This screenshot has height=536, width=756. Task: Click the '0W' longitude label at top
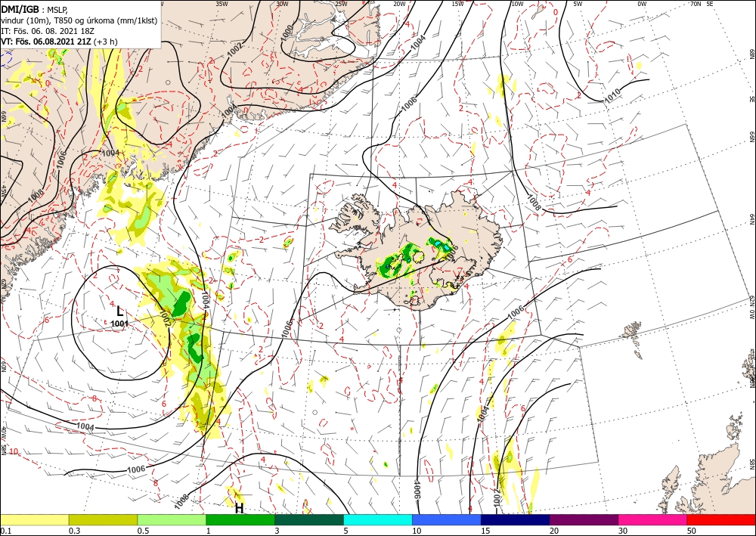tap(642, 4)
